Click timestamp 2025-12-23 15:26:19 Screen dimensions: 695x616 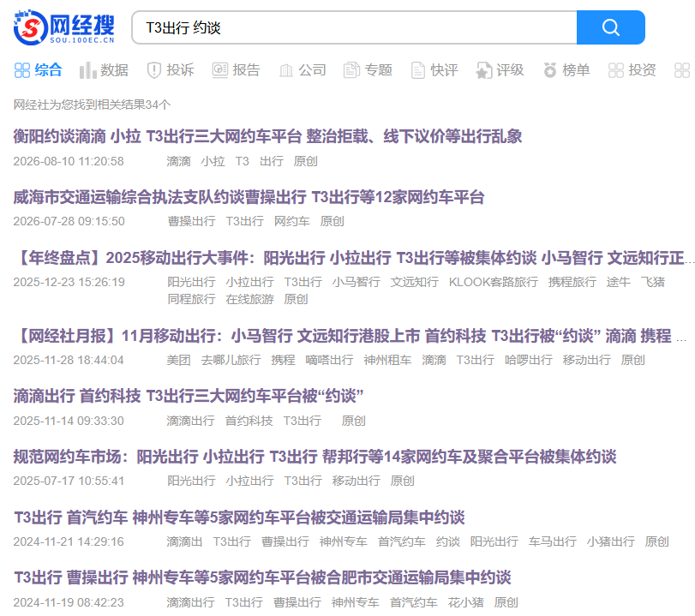(69, 282)
